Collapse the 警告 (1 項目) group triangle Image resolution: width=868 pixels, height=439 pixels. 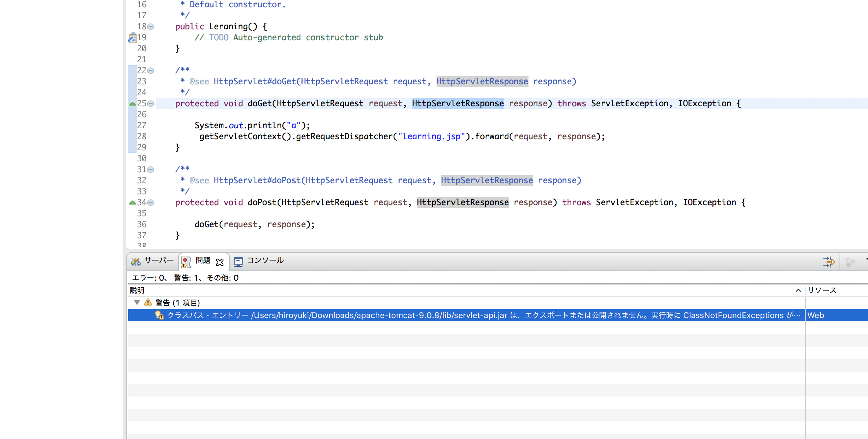[137, 302]
